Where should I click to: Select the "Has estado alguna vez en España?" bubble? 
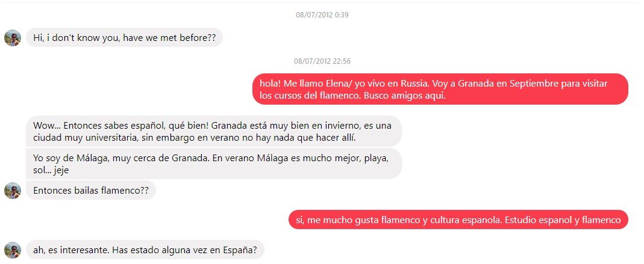pyautogui.click(x=145, y=250)
